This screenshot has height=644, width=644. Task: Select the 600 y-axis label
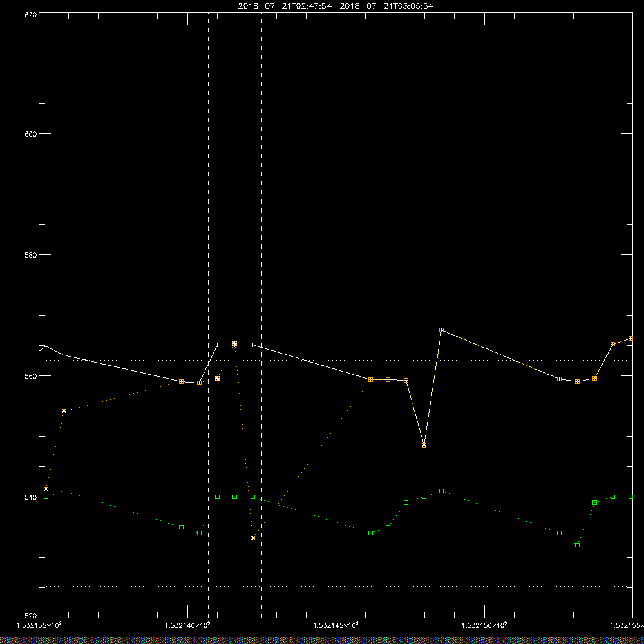(x=32, y=134)
